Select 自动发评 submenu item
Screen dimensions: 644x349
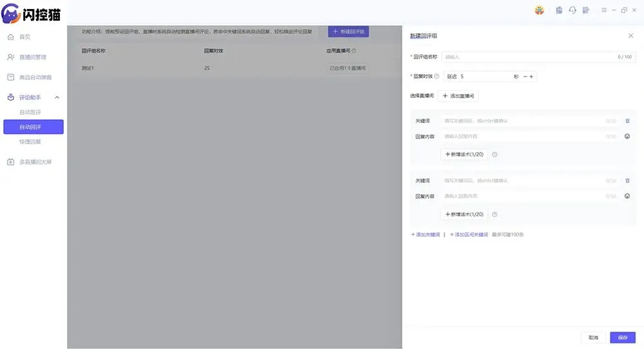tap(30, 112)
